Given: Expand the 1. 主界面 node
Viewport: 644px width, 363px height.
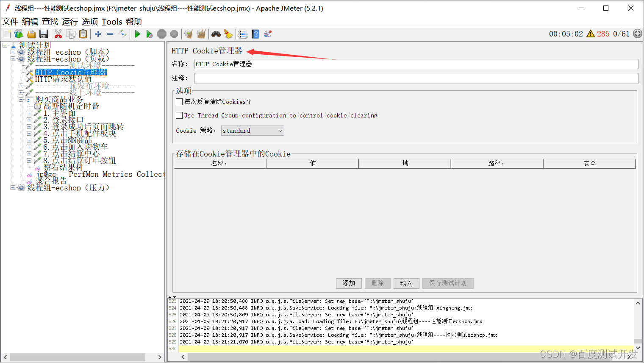Looking at the screenshot, I should point(29,113).
